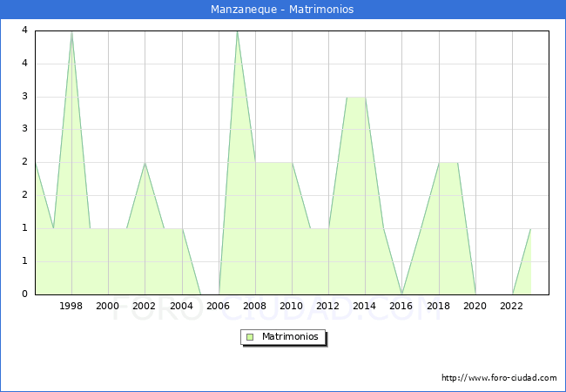Select the 2020 x-axis label
The height and width of the screenshot is (392, 566).
point(475,306)
